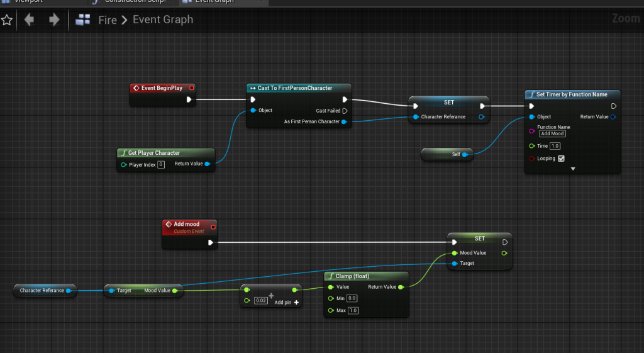
Task: Click the Target pin on SET Mood node
Action: coord(454,264)
